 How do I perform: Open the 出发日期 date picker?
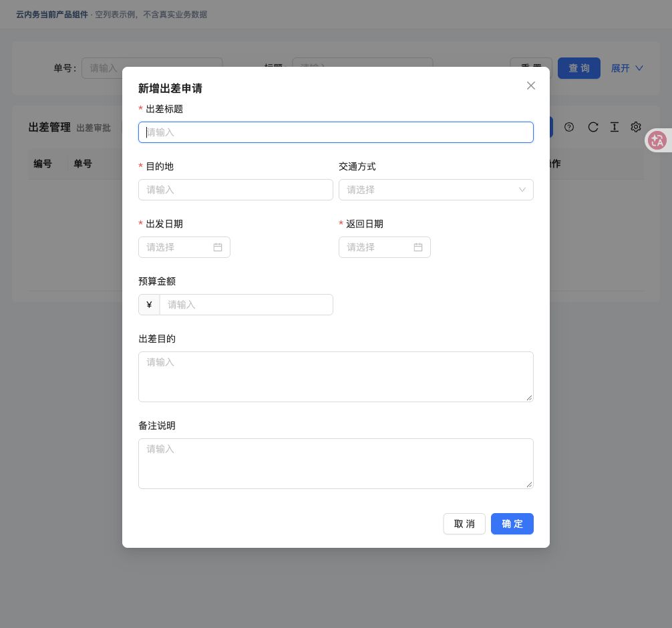(184, 247)
